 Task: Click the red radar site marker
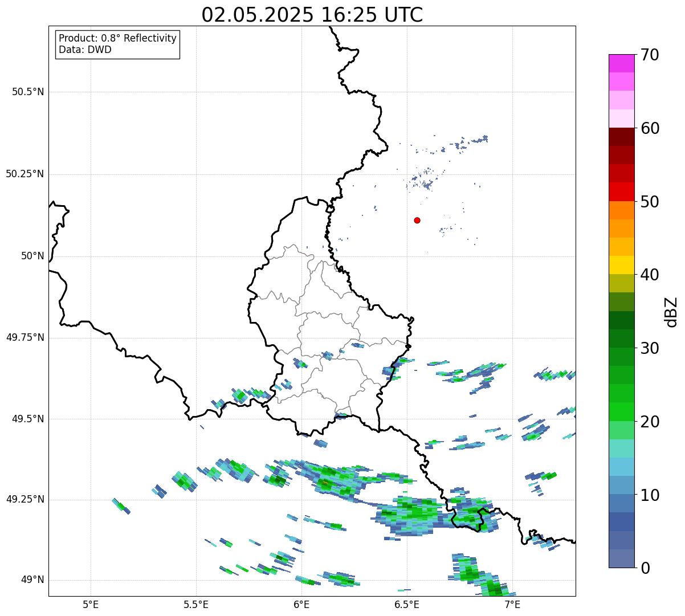(x=417, y=220)
